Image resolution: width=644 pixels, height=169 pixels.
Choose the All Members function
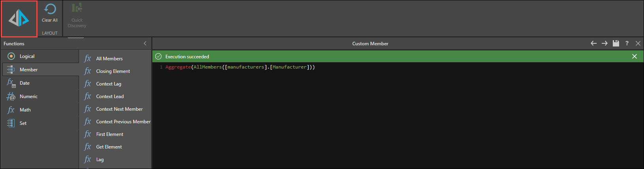click(109, 59)
